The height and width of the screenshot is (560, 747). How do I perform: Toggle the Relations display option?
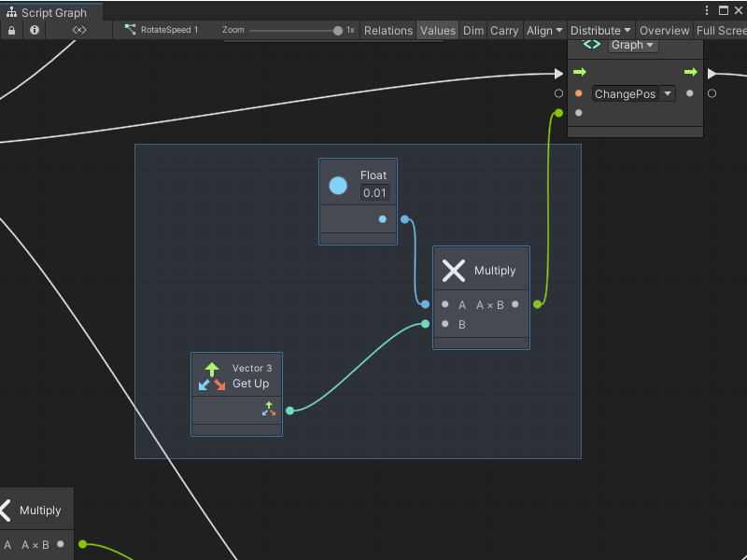[x=388, y=30]
